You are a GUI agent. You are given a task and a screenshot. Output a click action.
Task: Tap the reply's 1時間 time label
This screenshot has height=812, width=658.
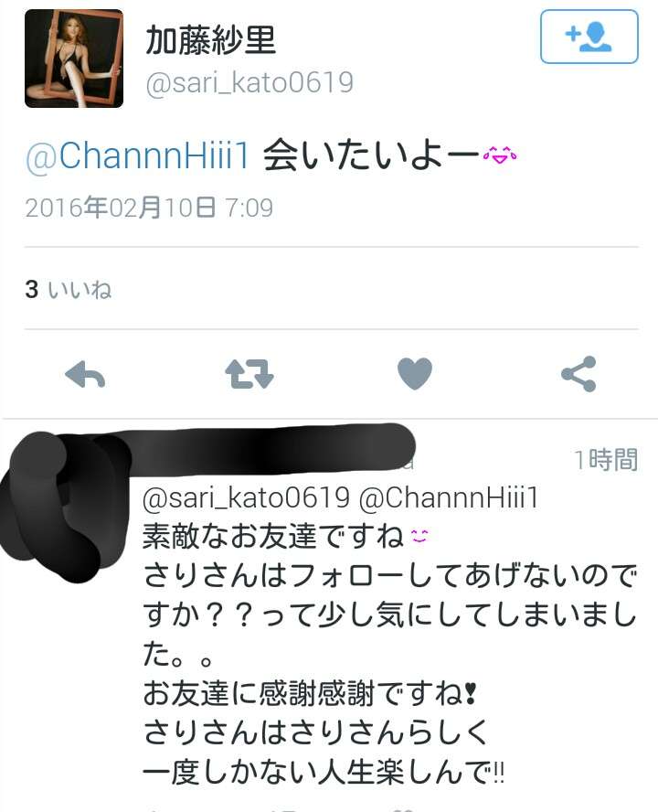(606, 459)
